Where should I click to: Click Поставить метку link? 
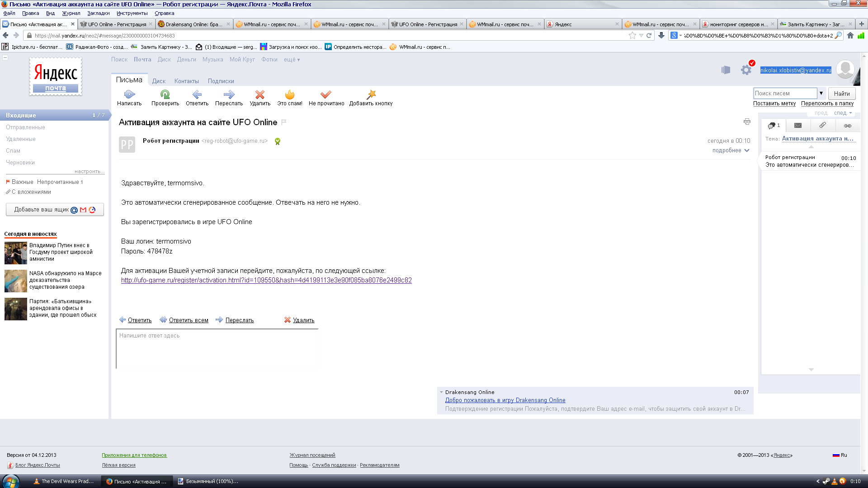click(774, 103)
